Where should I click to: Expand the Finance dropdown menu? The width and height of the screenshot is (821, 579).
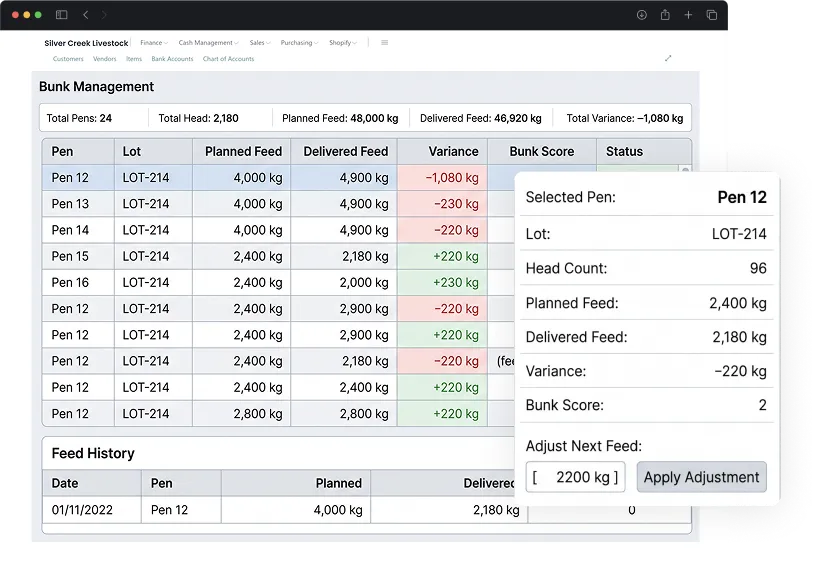(154, 42)
